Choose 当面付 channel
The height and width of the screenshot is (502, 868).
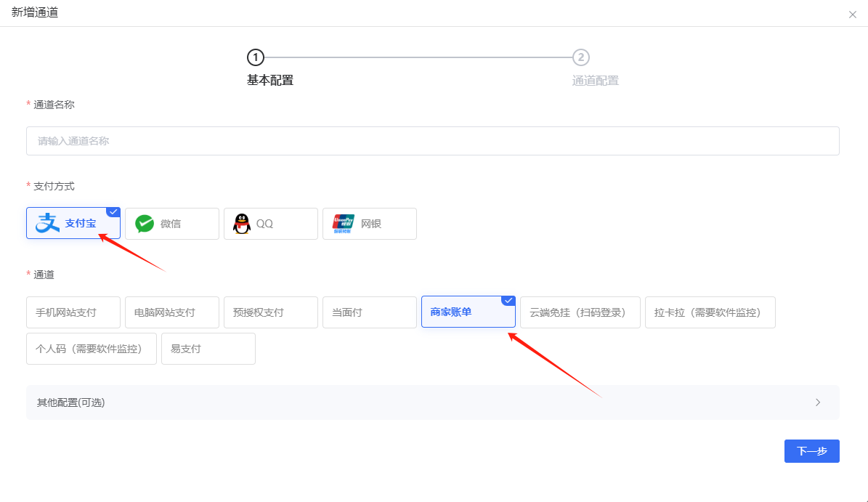click(x=369, y=312)
